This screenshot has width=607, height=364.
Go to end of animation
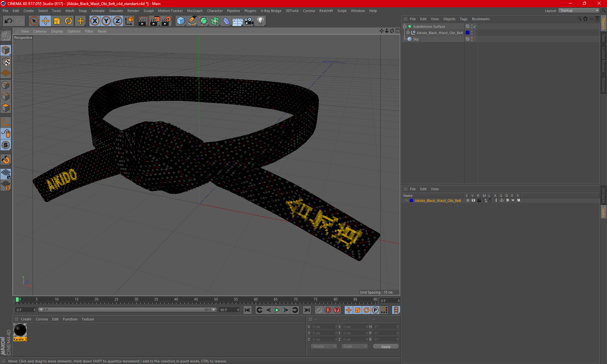click(307, 310)
